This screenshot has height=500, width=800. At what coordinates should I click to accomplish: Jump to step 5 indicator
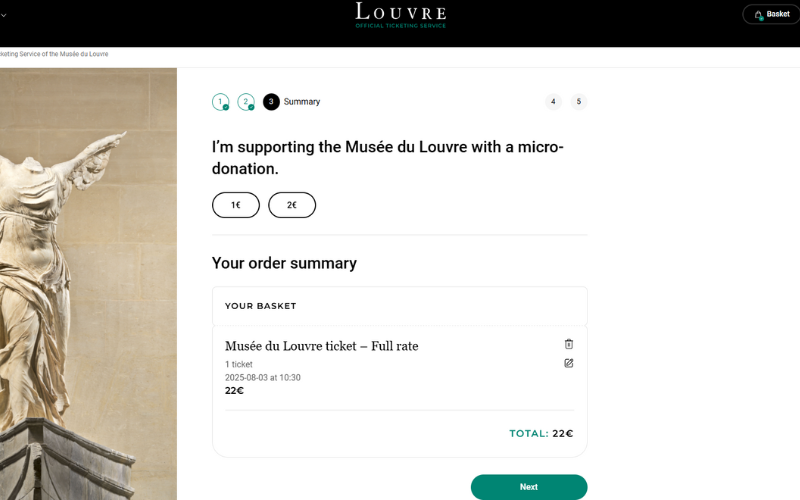click(578, 101)
